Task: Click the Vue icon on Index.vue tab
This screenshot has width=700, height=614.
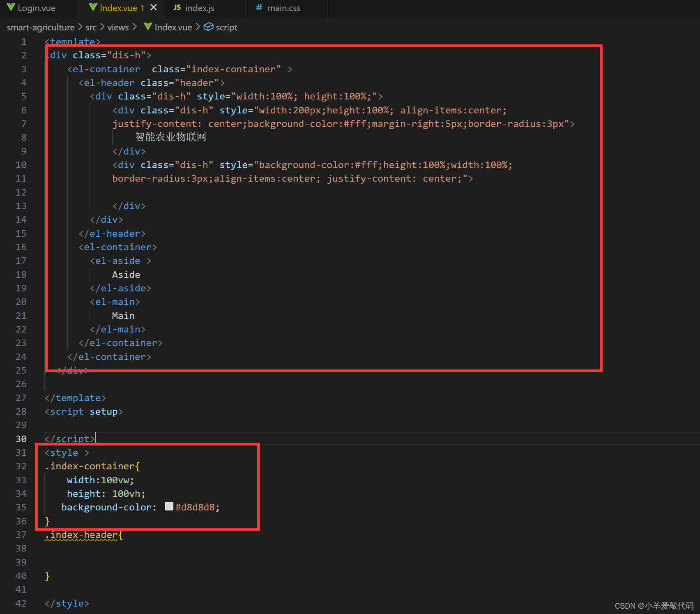Action: 93,8
